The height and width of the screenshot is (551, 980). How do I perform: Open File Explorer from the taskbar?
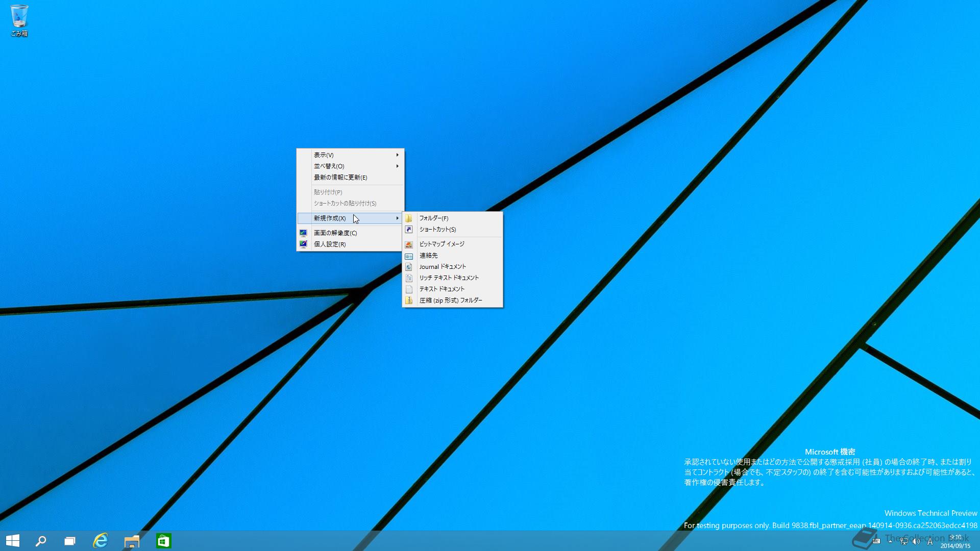132,541
